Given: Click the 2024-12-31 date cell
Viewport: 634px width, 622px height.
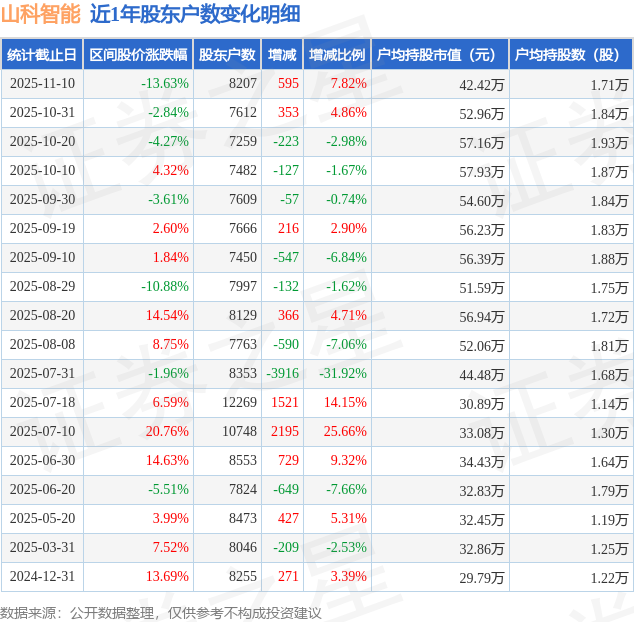Looking at the screenshot, I should [42, 577].
